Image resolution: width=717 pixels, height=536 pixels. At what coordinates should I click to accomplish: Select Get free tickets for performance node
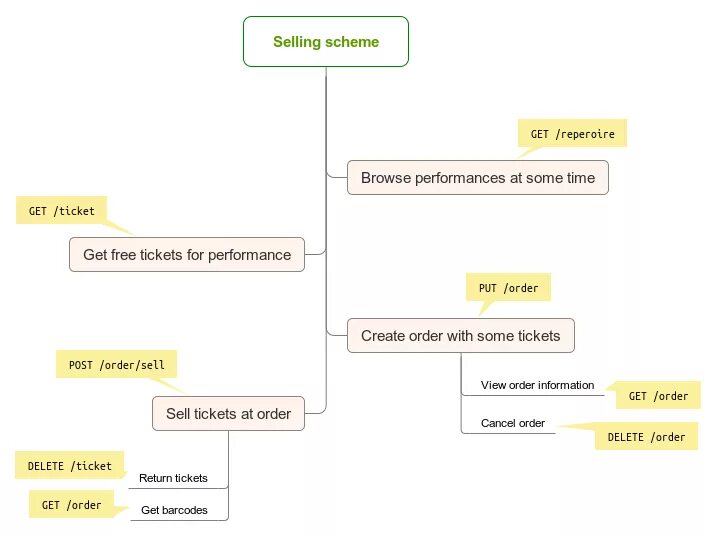tap(187, 255)
